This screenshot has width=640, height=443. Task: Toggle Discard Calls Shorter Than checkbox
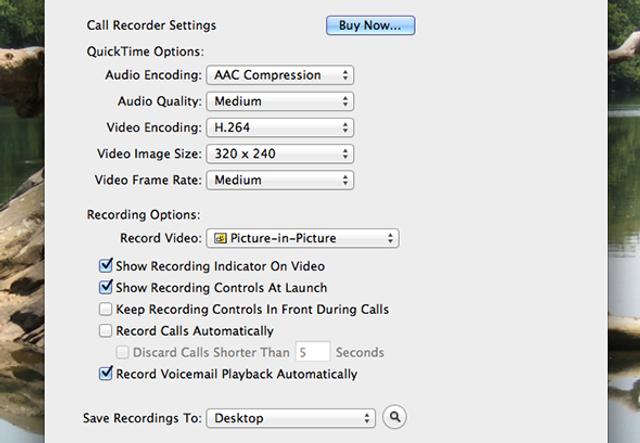tap(123, 352)
